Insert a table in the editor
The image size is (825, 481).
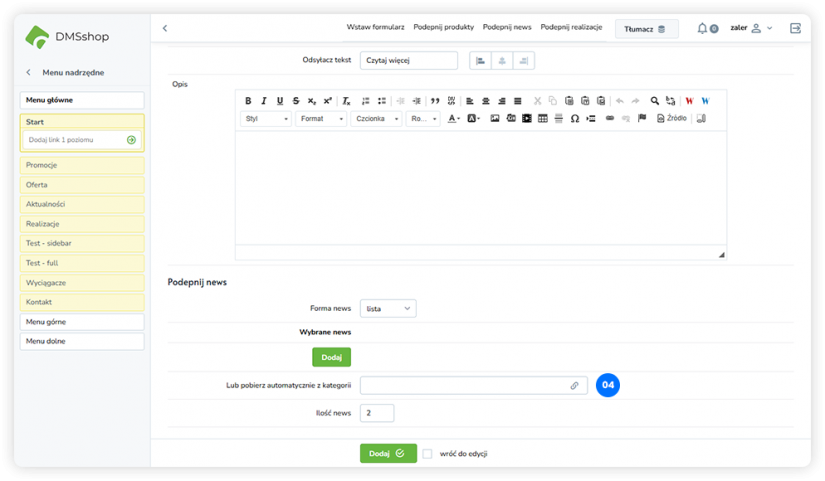click(543, 119)
